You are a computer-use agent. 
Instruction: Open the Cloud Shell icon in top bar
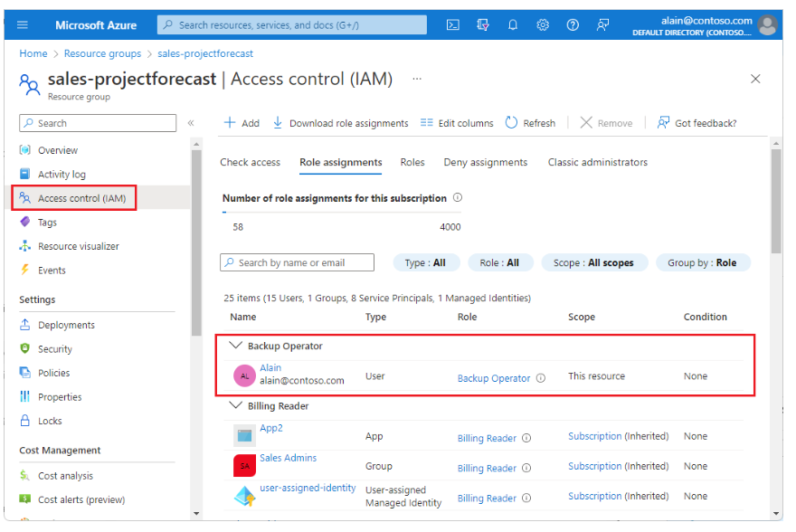[453, 25]
